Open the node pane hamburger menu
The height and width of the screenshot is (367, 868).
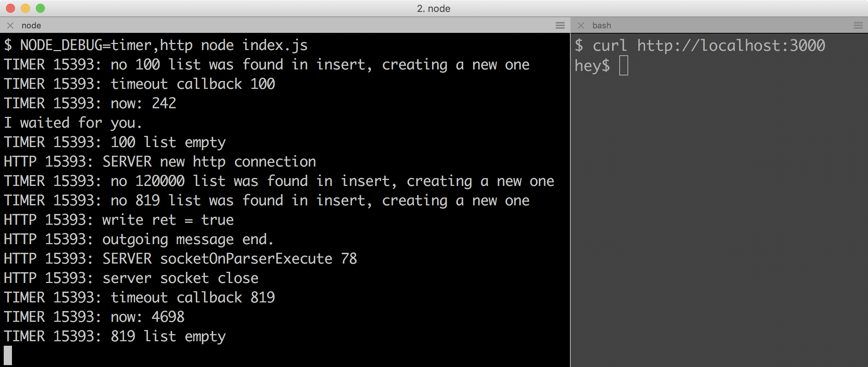560,25
